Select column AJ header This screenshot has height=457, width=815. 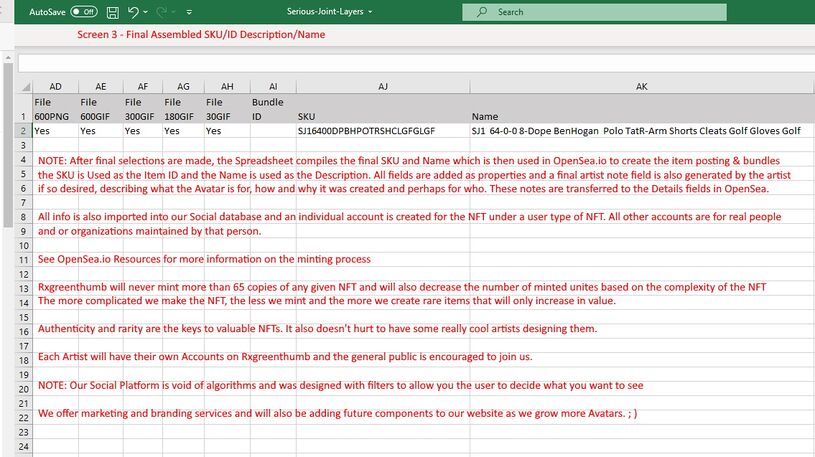coord(383,86)
